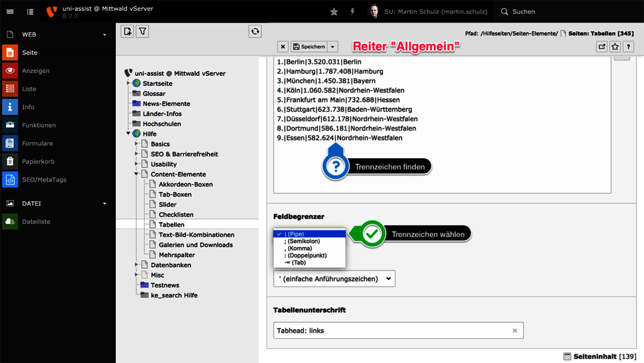Select the Hochschulen folder
This screenshot has width=644, height=363.
pos(162,124)
